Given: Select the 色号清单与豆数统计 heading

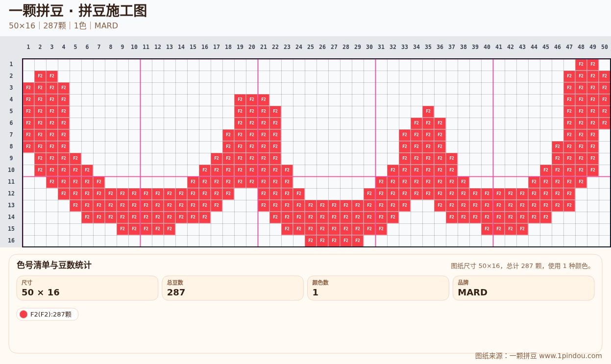Looking at the screenshot, I should point(54,265).
